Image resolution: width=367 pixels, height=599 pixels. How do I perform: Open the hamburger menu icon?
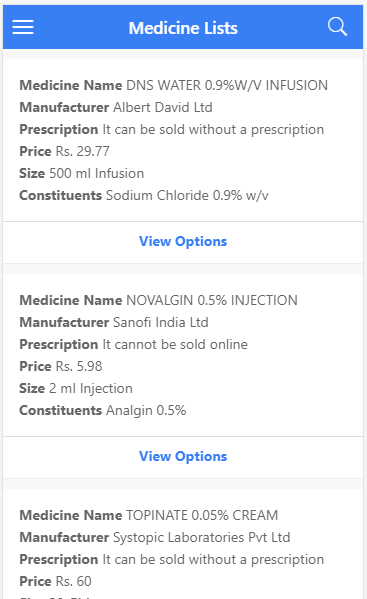[23, 27]
